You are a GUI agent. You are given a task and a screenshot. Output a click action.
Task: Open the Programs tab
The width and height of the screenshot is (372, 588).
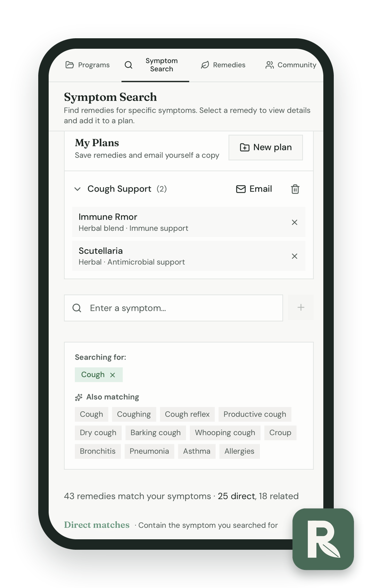[x=88, y=65]
